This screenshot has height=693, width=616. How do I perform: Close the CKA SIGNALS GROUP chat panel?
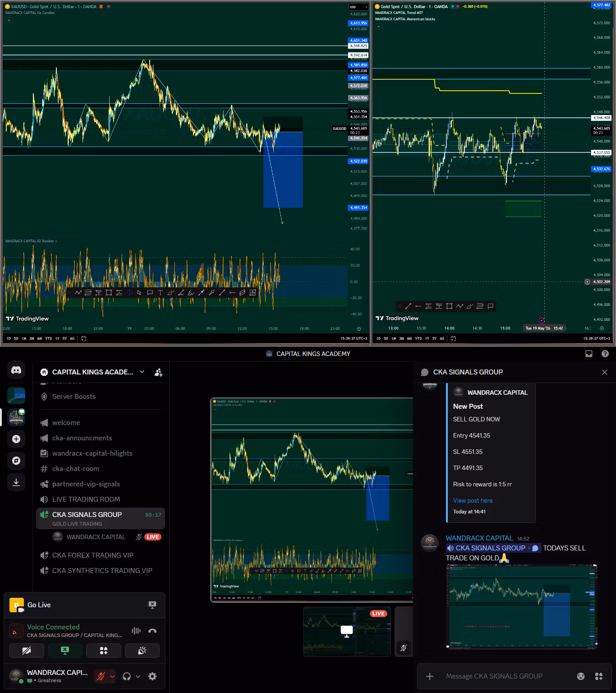point(605,372)
